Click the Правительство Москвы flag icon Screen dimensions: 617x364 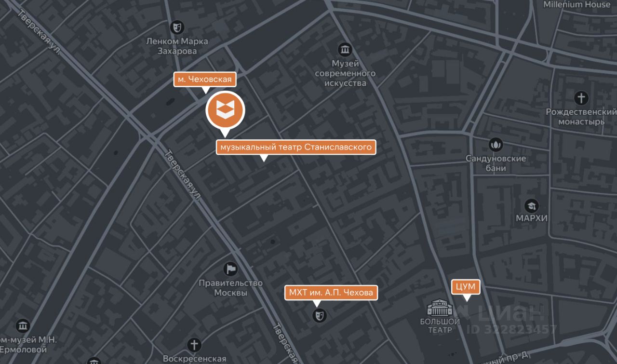[230, 269]
